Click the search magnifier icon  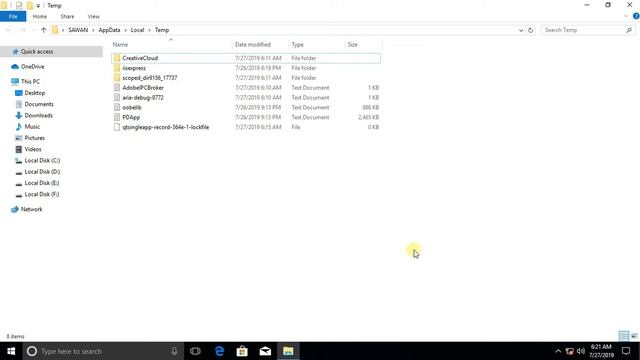pos(629,30)
